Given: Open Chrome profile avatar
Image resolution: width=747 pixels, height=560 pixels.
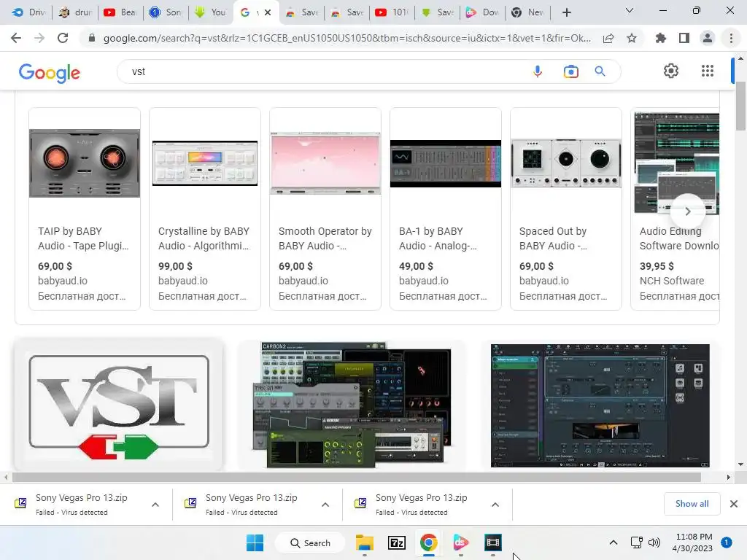Looking at the screenshot, I should click(x=708, y=38).
